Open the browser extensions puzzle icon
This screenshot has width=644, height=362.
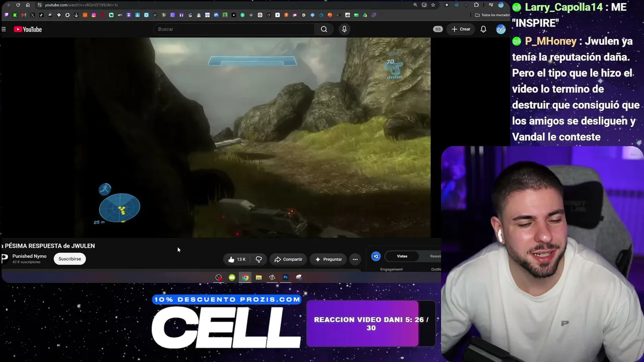[x=476, y=5]
